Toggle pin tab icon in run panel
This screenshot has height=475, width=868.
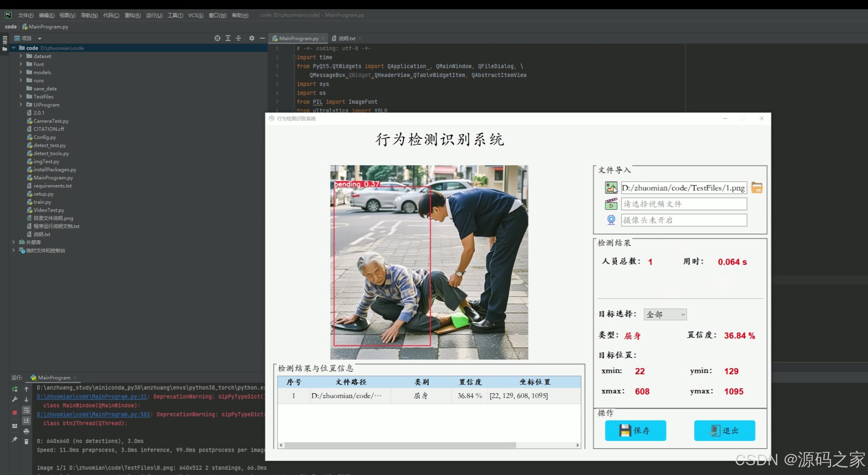click(15, 439)
